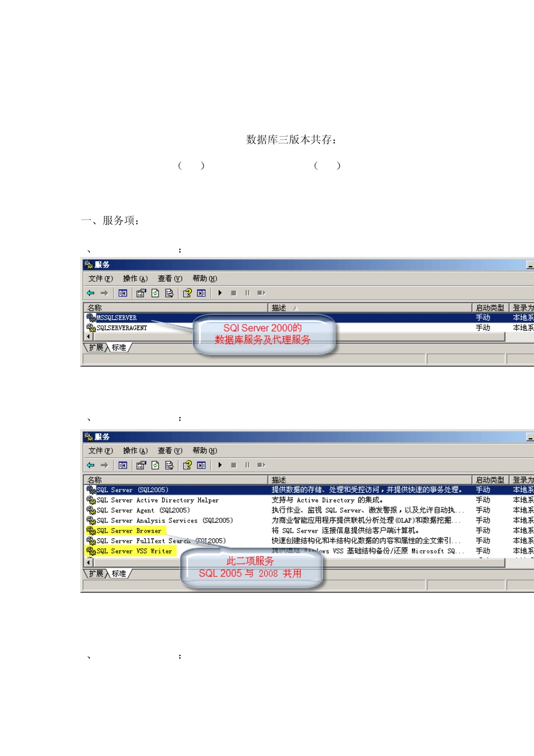534x756 pixels.
Task: Click Refresh icon in MSSQLSERVER services window
Action: [155, 293]
